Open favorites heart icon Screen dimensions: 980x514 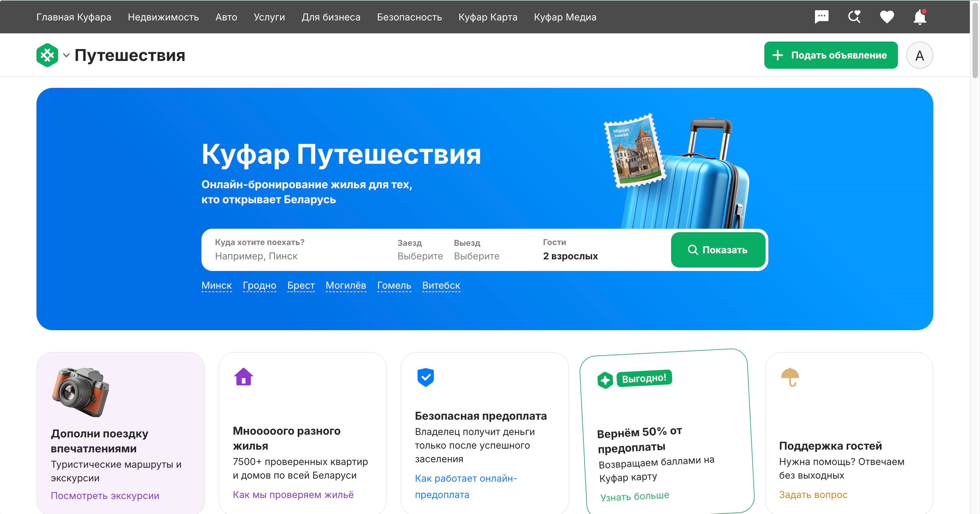(x=886, y=17)
